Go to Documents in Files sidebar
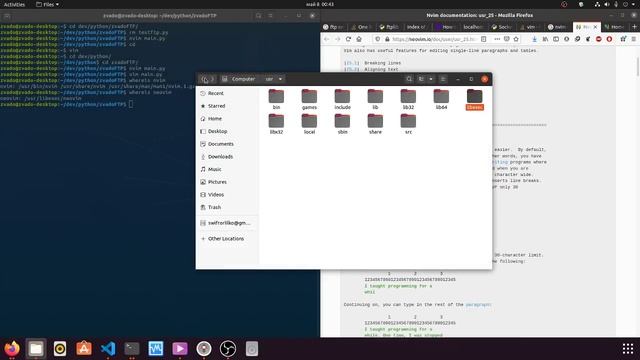The image size is (640, 360). pyautogui.click(x=227, y=144)
